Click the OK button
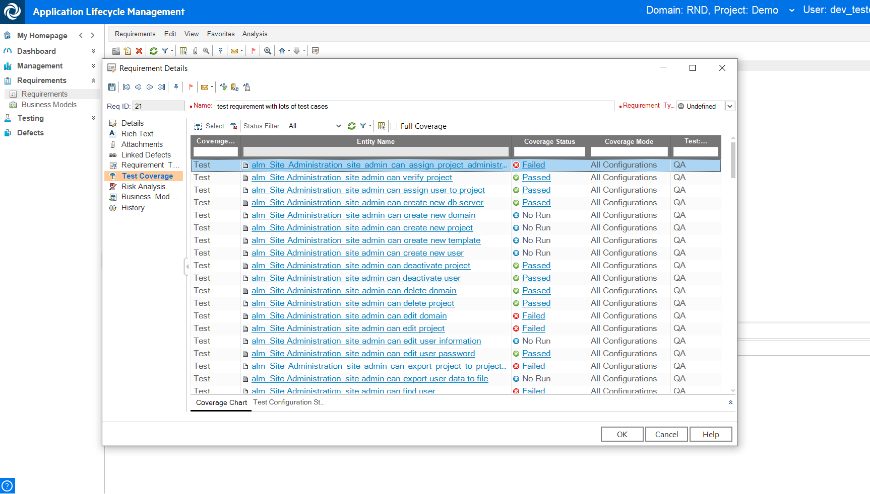Screen dimensions: 870x494 [x=621, y=434]
